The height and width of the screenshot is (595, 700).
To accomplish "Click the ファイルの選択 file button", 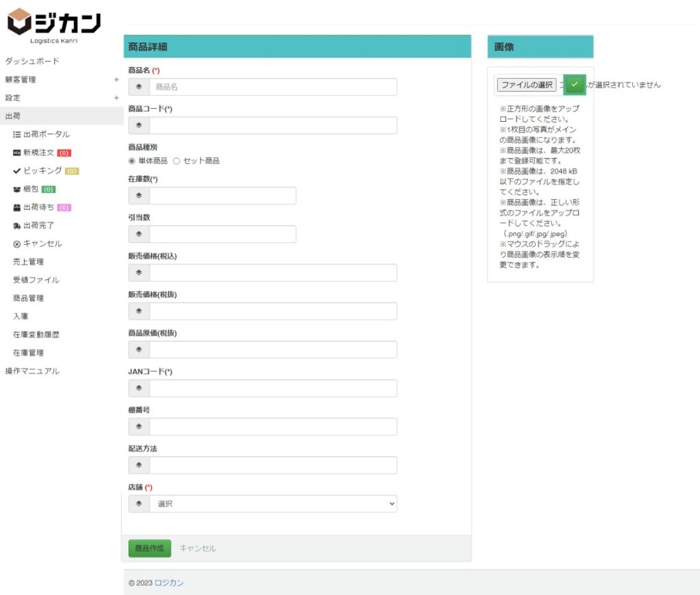I will (526, 85).
